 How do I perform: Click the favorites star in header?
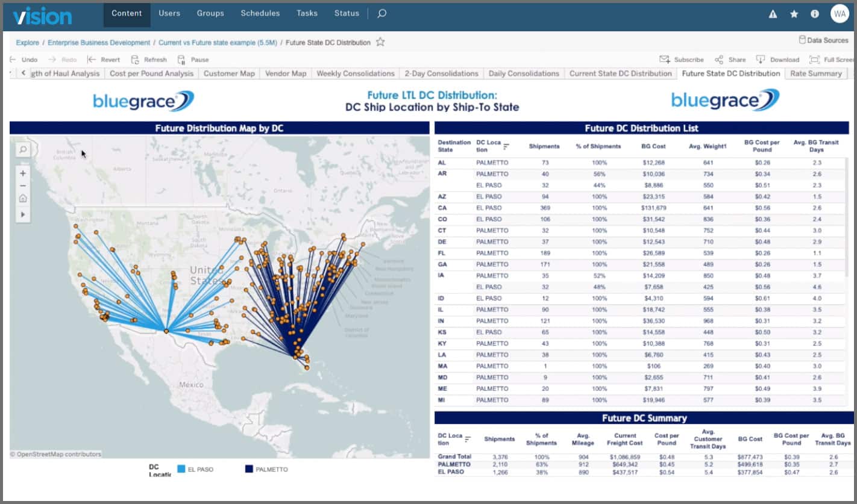(x=794, y=14)
